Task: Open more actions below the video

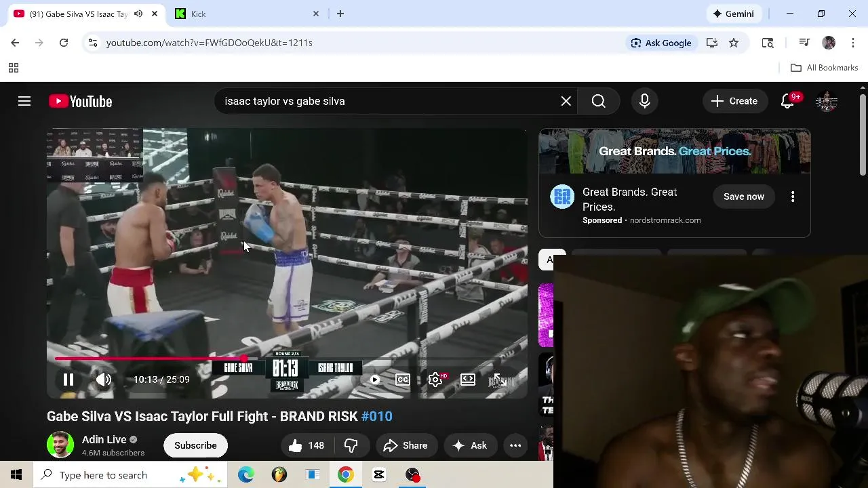Action: coord(515,445)
